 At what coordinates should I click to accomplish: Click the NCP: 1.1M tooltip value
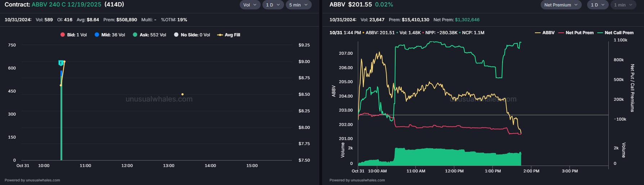(x=473, y=33)
